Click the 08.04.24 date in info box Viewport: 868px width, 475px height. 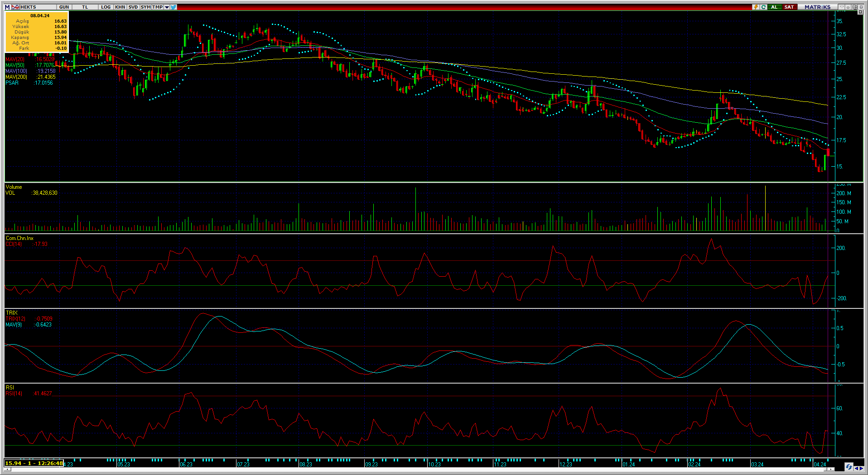coord(40,15)
